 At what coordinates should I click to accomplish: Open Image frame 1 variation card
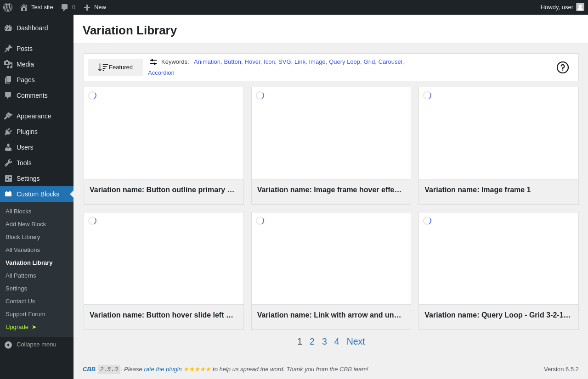pyautogui.click(x=498, y=146)
